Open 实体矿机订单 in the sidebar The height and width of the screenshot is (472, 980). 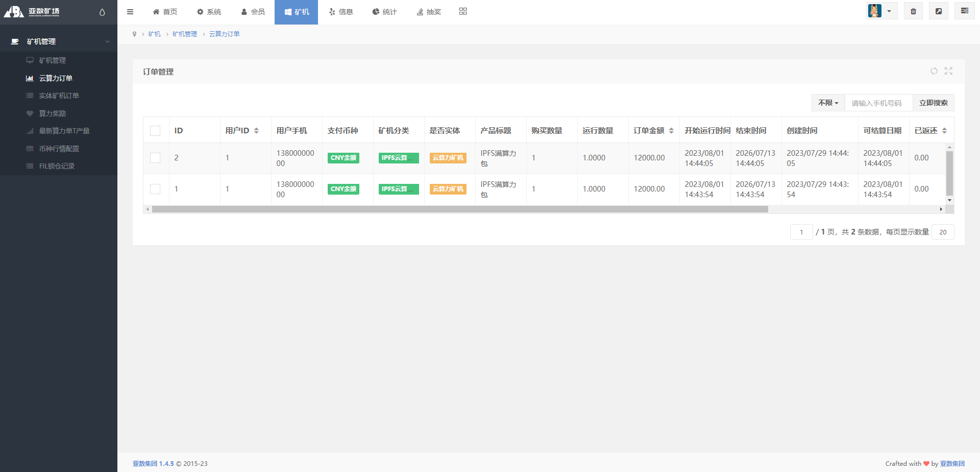tap(59, 96)
